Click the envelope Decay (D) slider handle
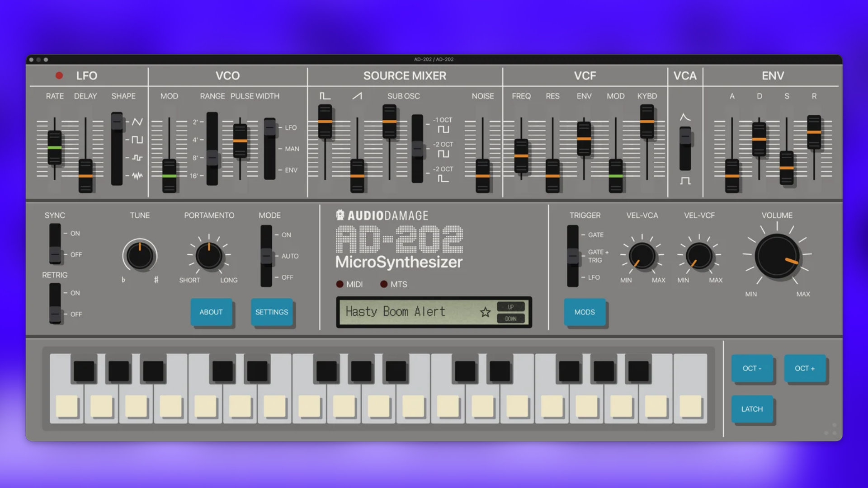868x488 pixels. pyautogui.click(x=759, y=139)
